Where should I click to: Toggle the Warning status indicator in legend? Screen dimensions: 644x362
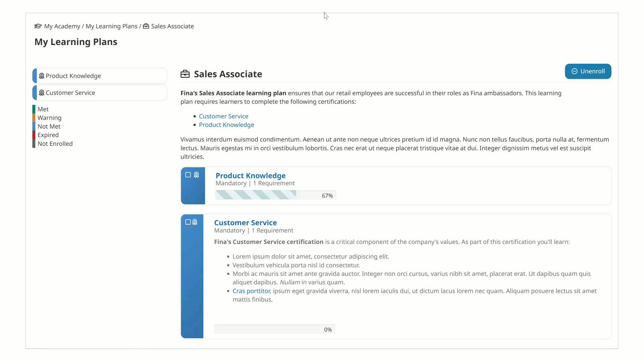(x=50, y=118)
